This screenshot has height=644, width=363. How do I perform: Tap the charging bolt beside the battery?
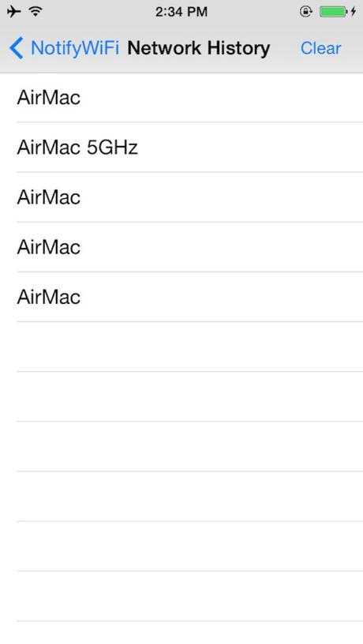(x=354, y=12)
